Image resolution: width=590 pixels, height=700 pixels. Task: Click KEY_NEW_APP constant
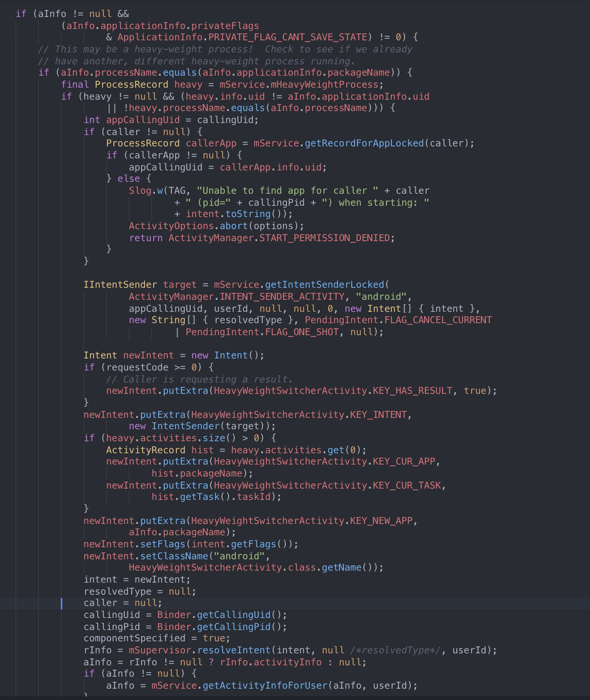381,521
